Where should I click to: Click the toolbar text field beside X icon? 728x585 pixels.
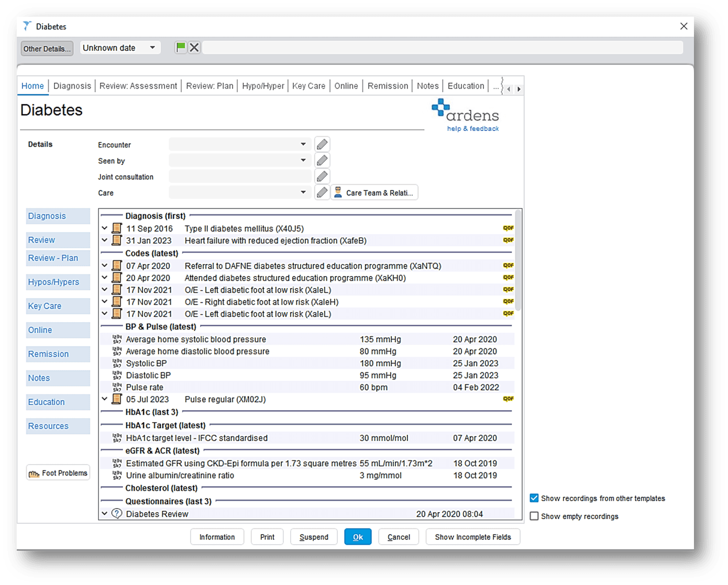click(x=443, y=48)
